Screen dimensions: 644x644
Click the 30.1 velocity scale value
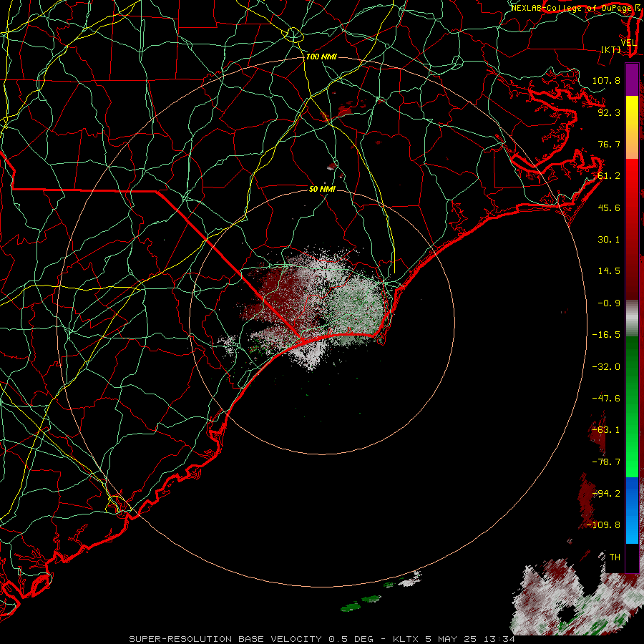pos(609,240)
